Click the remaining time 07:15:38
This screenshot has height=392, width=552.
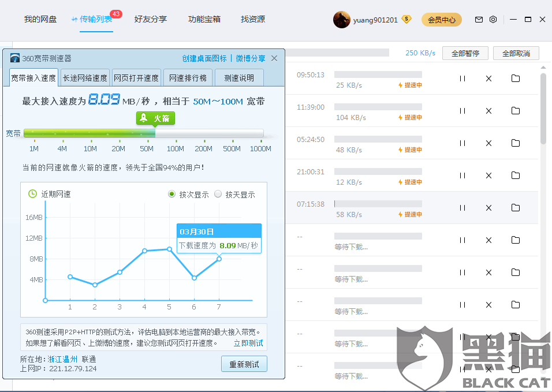point(311,204)
